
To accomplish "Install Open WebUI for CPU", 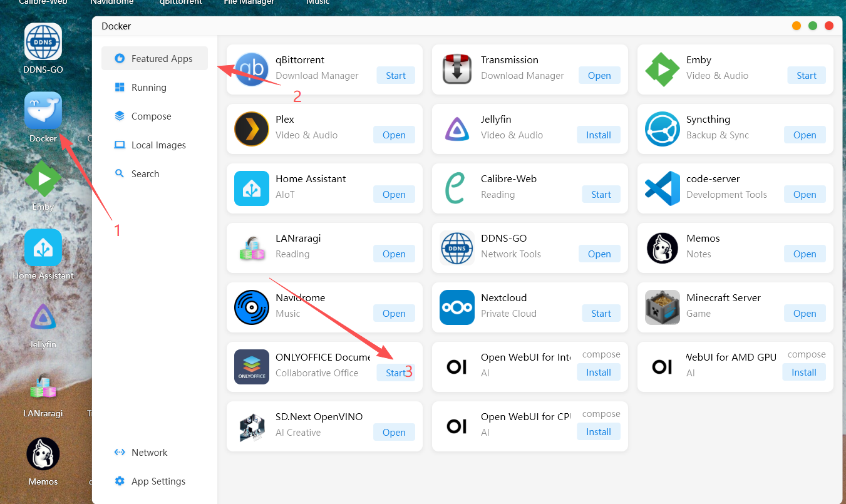I will (x=599, y=432).
